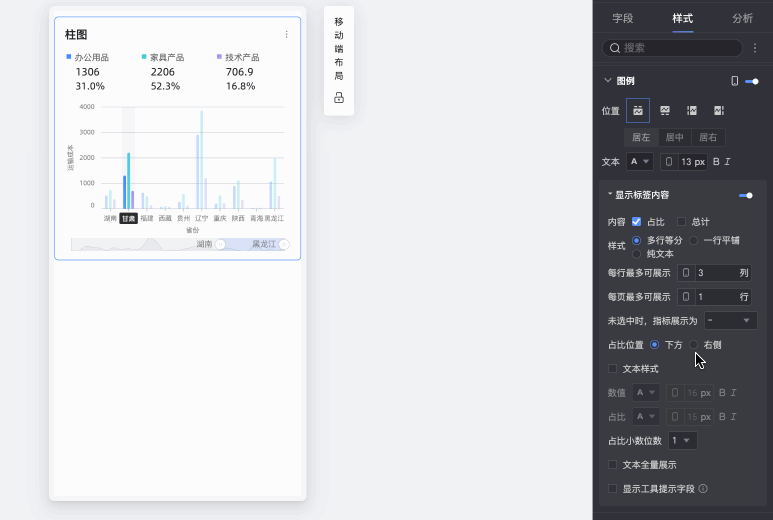Click the 甘肃 axis label in chart
Viewport: 773px width, 520px height.
click(128, 218)
